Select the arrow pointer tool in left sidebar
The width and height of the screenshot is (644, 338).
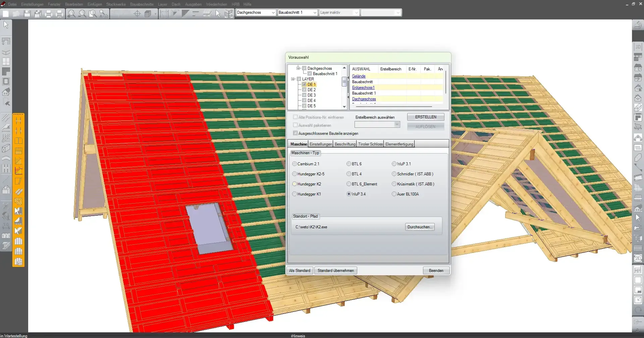6,24
